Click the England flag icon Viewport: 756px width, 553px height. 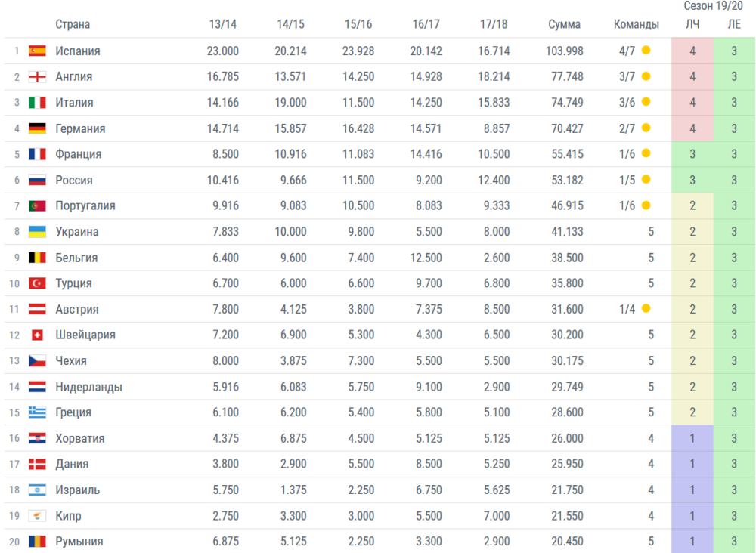(37, 77)
